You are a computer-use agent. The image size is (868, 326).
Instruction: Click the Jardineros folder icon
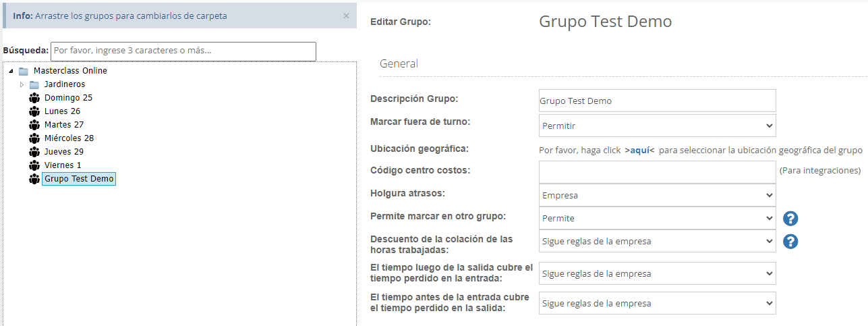click(34, 84)
